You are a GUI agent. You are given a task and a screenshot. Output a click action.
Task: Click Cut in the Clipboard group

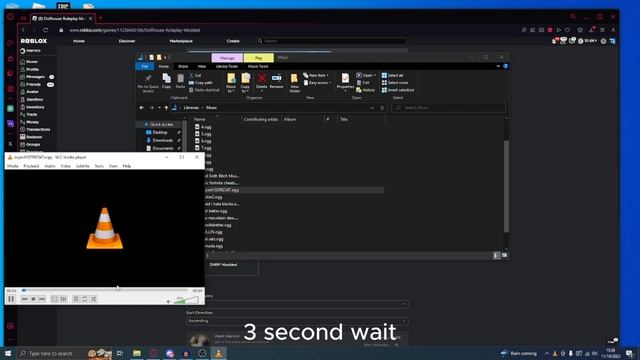(196, 76)
